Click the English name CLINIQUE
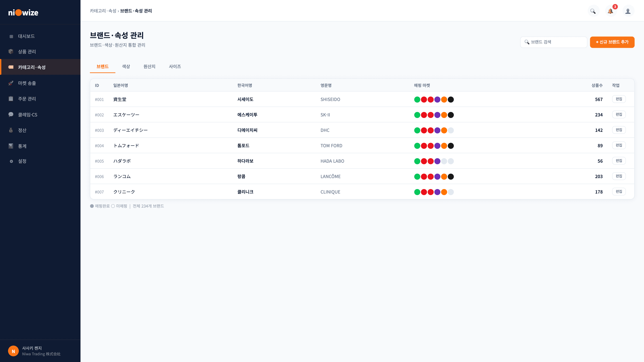 coord(330,192)
